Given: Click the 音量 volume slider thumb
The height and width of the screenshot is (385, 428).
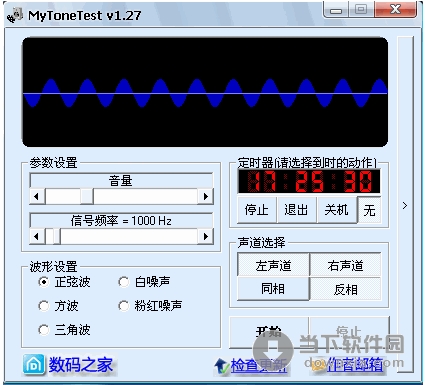Looking at the screenshot, I should [87, 196].
